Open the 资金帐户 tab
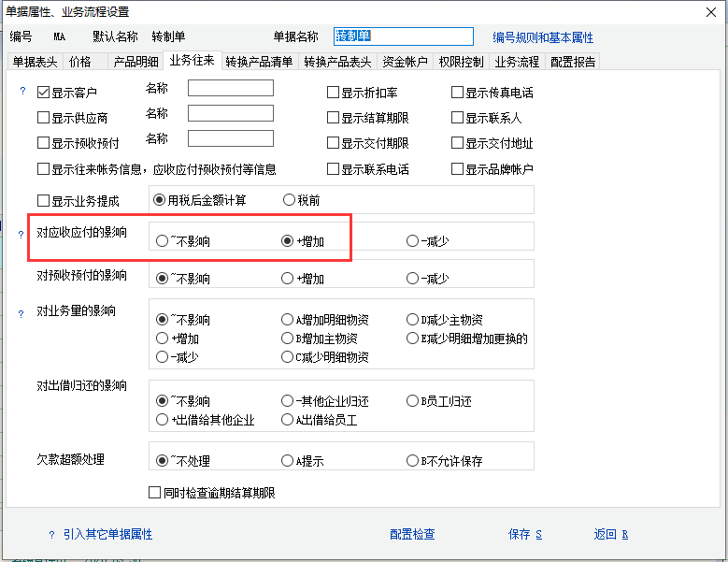The image size is (728, 562). [406, 62]
